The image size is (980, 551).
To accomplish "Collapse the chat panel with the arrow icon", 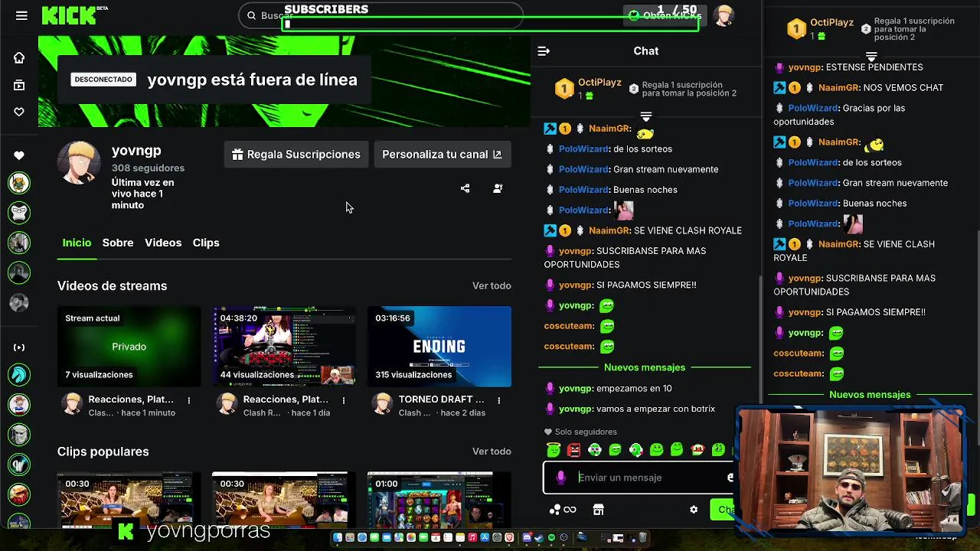I will pyautogui.click(x=544, y=51).
